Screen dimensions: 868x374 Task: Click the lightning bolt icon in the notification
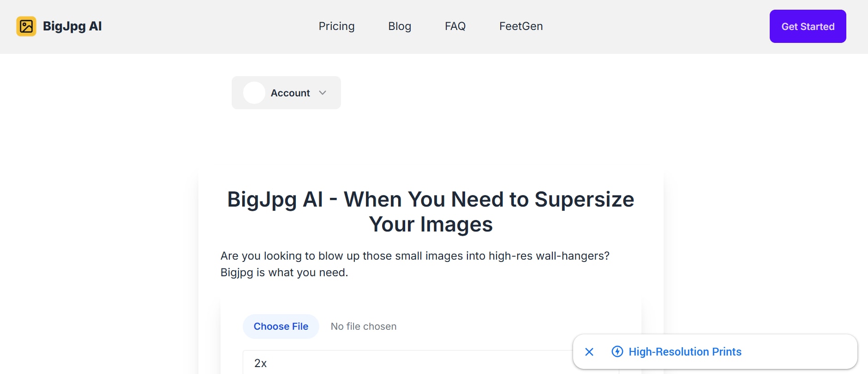pos(617,351)
